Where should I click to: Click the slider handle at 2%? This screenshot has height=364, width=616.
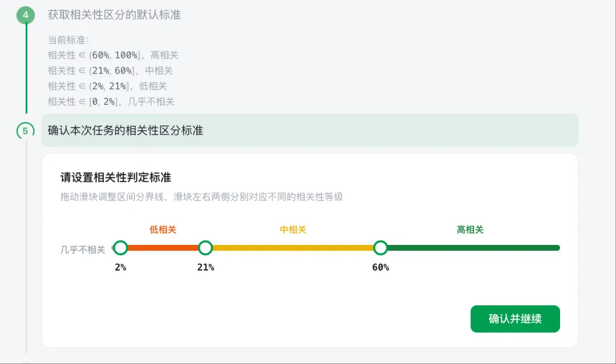click(120, 248)
